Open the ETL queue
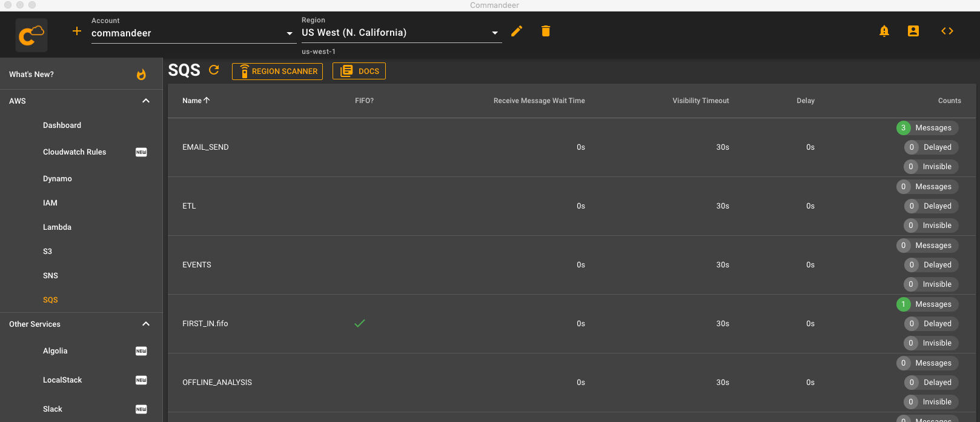 point(189,206)
